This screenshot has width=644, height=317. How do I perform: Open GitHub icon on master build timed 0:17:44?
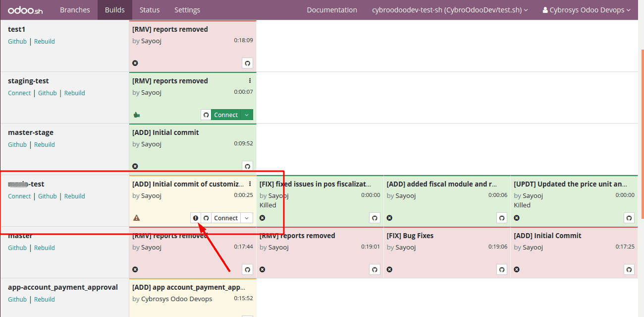click(248, 269)
